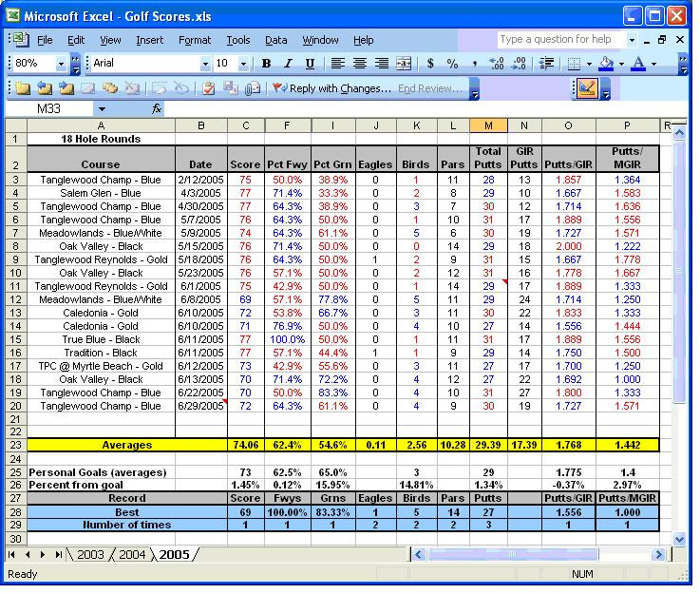The width and height of the screenshot is (700, 594).
Task: Toggle bold formatting
Action: click(x=266, y=64)
